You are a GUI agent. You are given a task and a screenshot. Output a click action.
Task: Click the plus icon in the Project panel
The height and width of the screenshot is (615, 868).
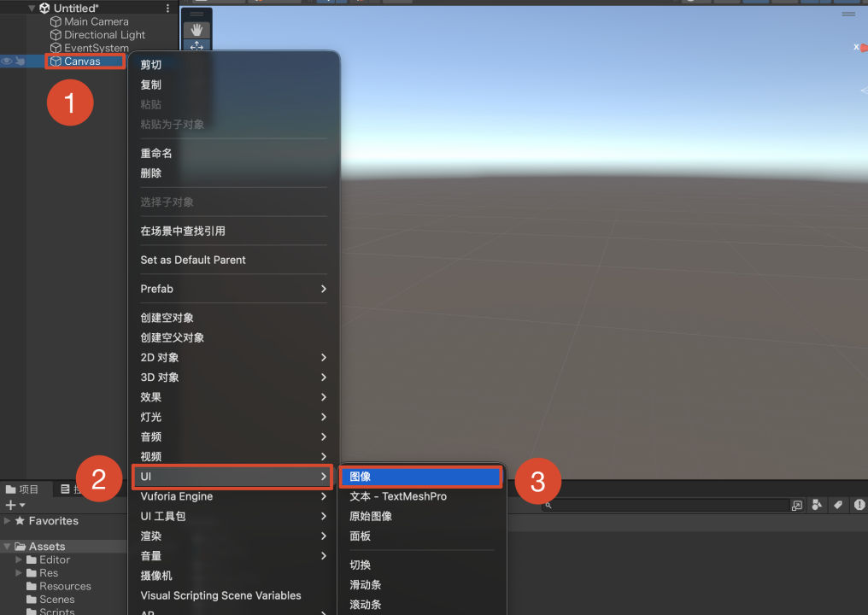click(x=10, y=505)
